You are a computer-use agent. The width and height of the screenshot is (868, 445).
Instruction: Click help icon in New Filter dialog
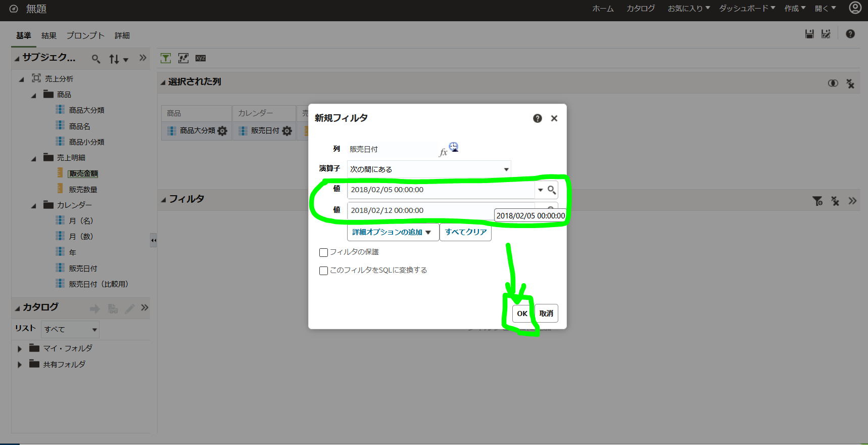click(x=538, y=118)
